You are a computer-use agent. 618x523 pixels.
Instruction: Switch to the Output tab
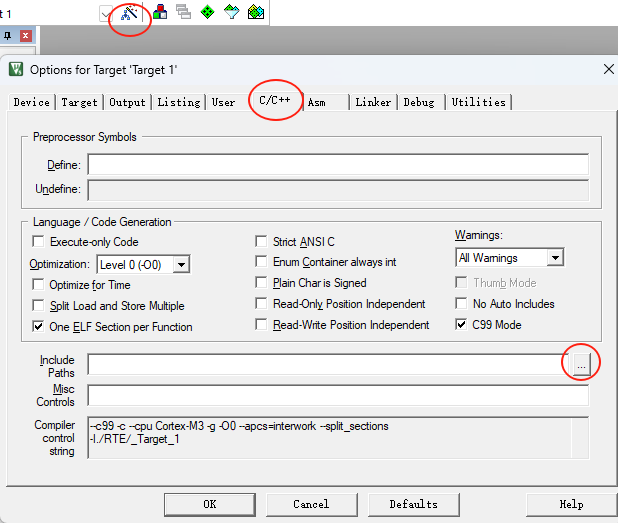(127, 102)
